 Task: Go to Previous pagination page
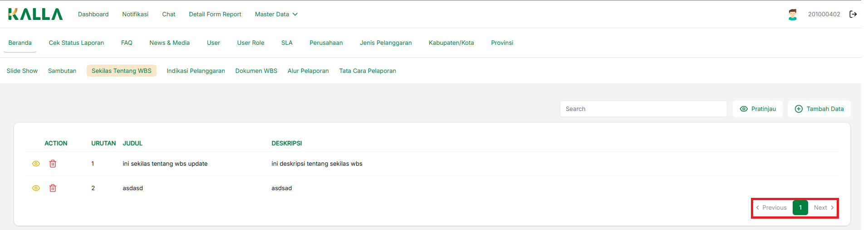tap(771, 208)
